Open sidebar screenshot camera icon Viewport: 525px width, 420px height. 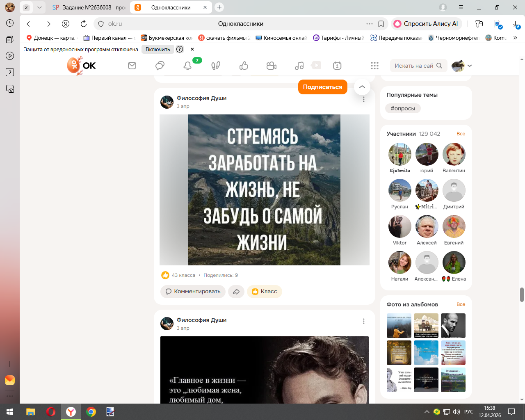[10, 89]
